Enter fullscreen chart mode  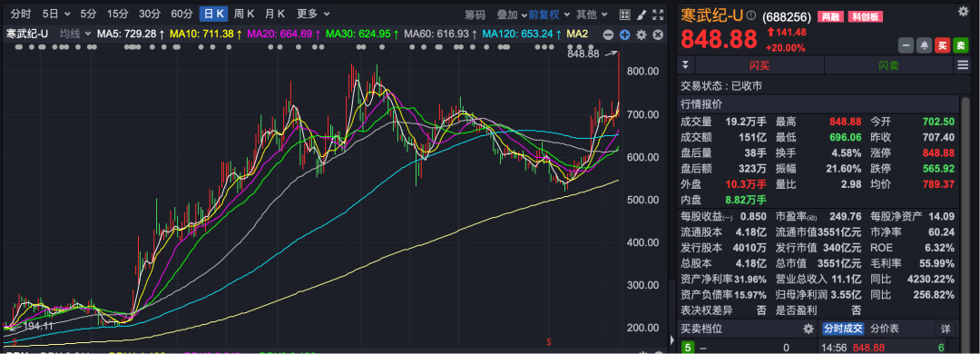coord(658,15)
